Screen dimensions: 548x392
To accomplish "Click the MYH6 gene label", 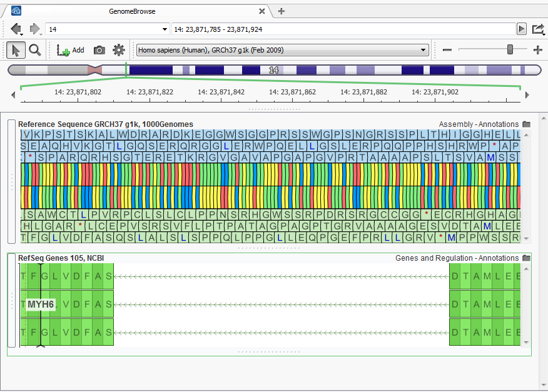I will tap(41, 304).
